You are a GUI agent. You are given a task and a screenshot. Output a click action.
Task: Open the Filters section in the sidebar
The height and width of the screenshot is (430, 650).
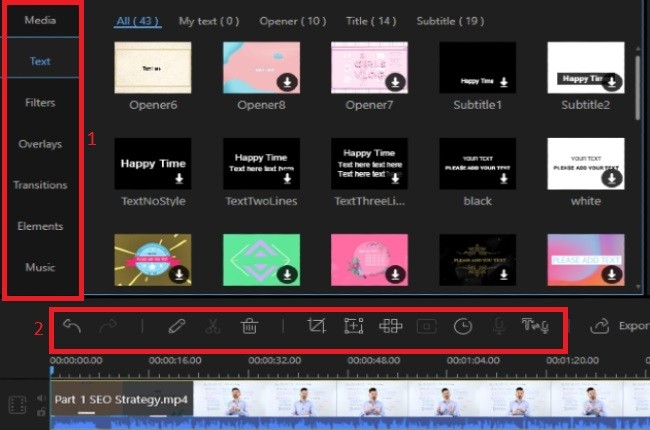tap(41, 102)
